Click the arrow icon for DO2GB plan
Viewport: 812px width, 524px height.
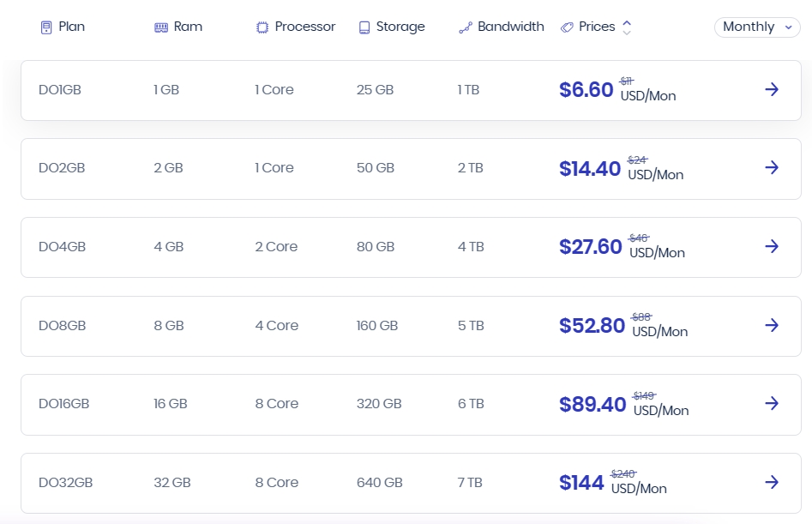coord(772,167)
